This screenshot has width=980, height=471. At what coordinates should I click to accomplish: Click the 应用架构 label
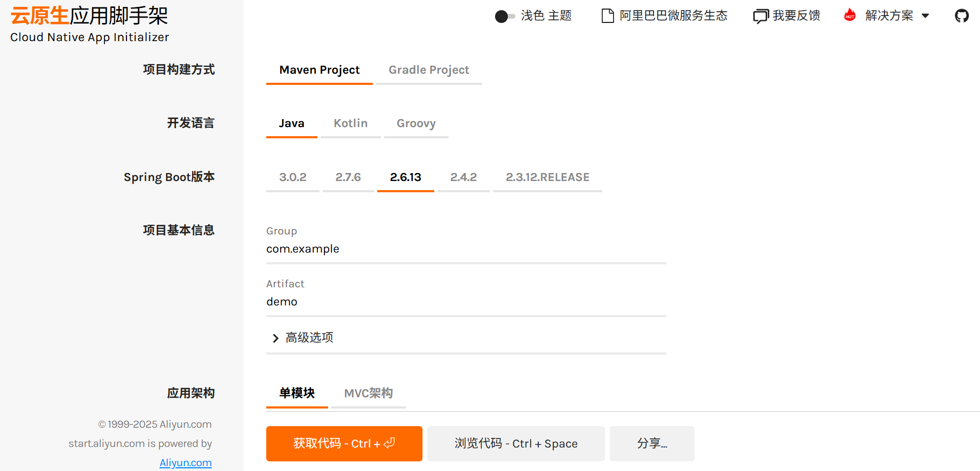point(191,393)
